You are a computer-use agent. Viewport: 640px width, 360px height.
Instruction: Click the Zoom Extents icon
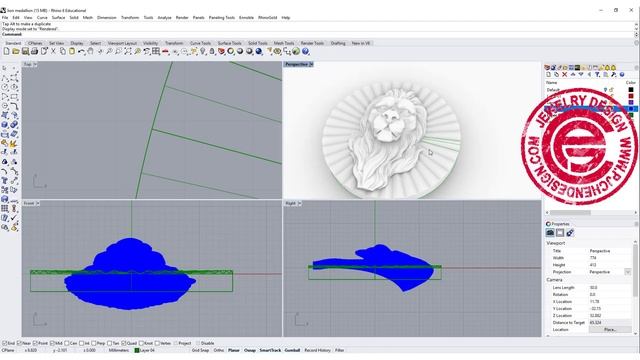coord(128,51)
